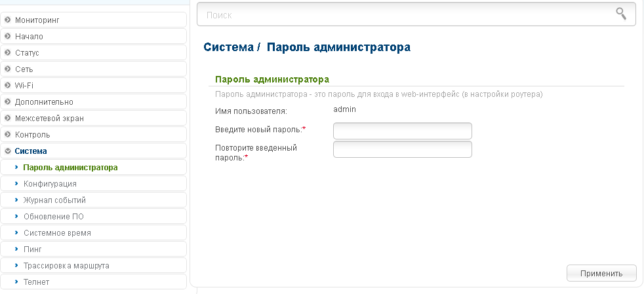Open the Wi-Fi settings section
This screenshot has height=294, width=644.
pos(24,85)
